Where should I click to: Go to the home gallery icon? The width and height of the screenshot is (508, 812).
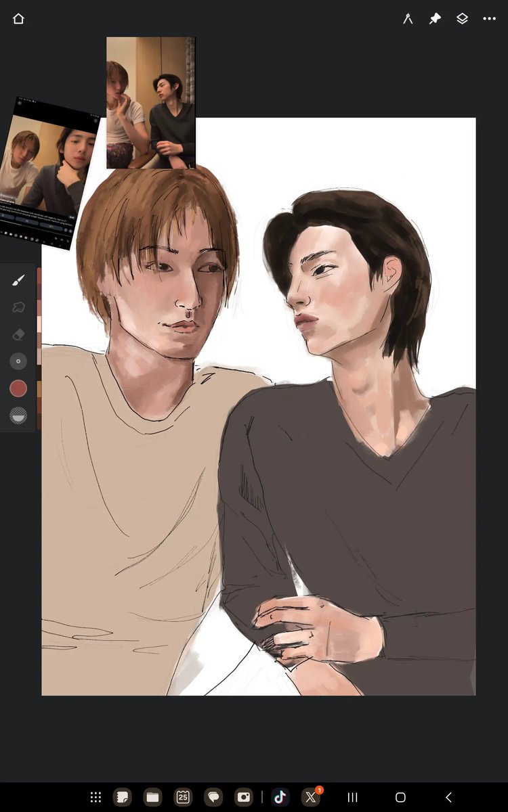pyautogui.click(x=18, y=19)
